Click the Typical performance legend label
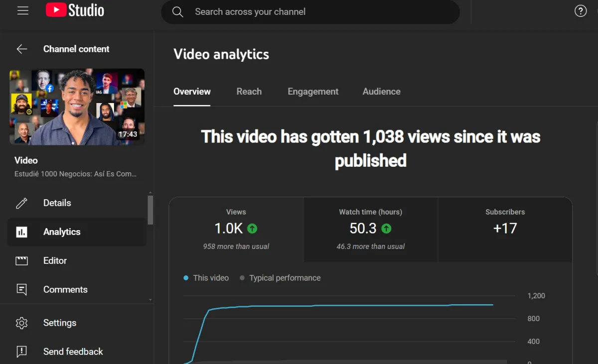Image resolution: width=598 pixels, height=364 pixels. click(x=285, y=278)
